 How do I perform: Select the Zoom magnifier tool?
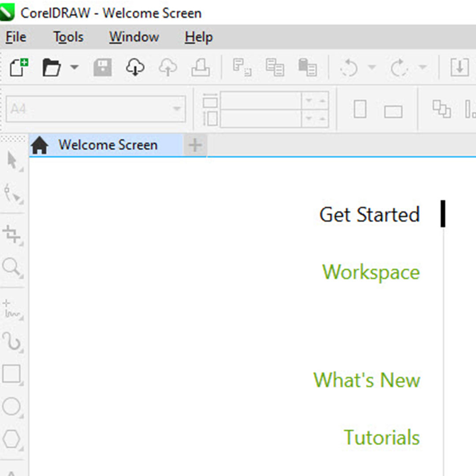coord(11,267)
